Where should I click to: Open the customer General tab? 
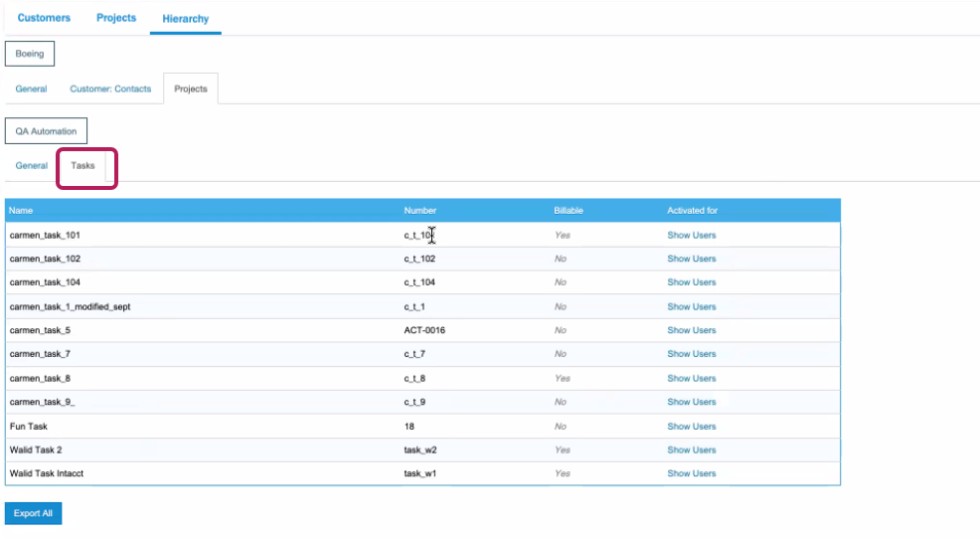[x=31, y=90]
